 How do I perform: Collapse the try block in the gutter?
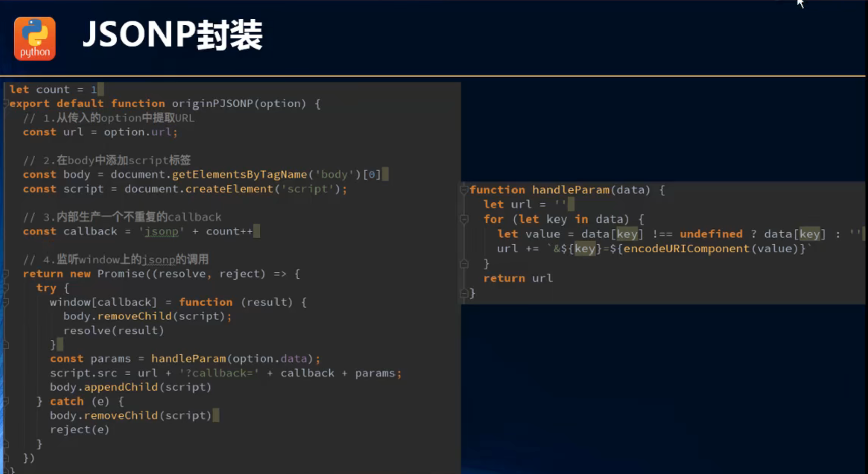pos(6,288)
